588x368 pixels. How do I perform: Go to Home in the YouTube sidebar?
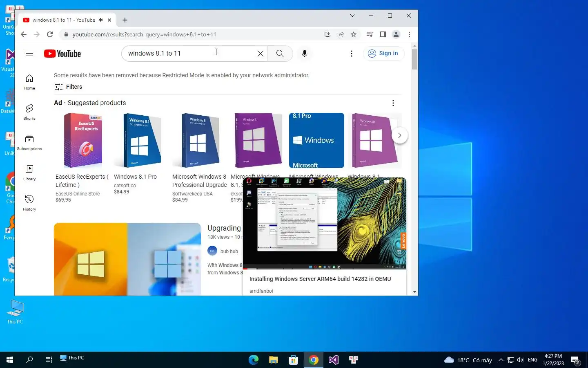[29, 82]
